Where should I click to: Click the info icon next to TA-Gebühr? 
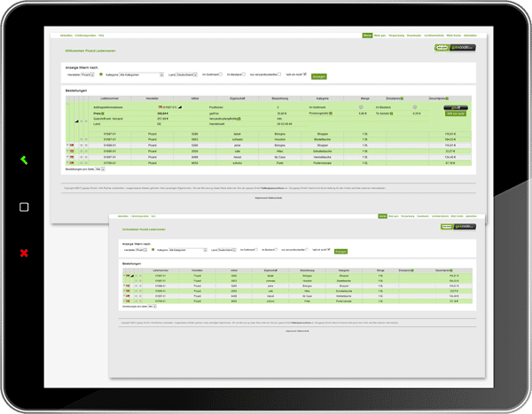tap(391, 113)
